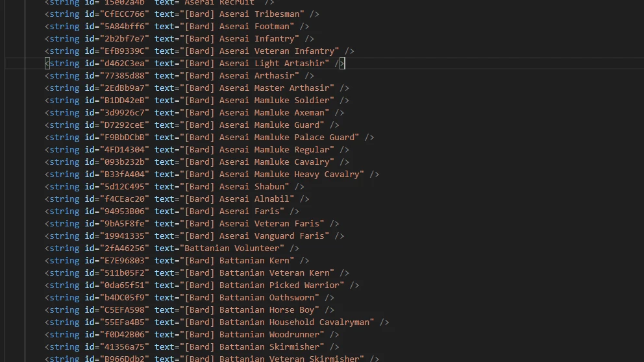Click text "[Bard] Aserai Faris" on 94953B06 line
This screenshot has width=644, height=362.
pyautogui.click(x=232, y=211)
